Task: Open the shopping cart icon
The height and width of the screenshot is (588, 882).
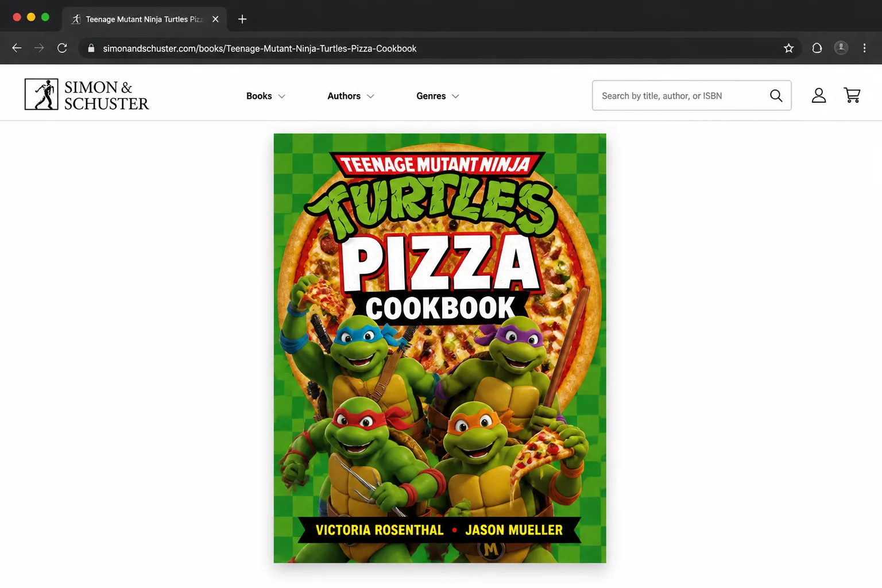Action: [852, 95]
